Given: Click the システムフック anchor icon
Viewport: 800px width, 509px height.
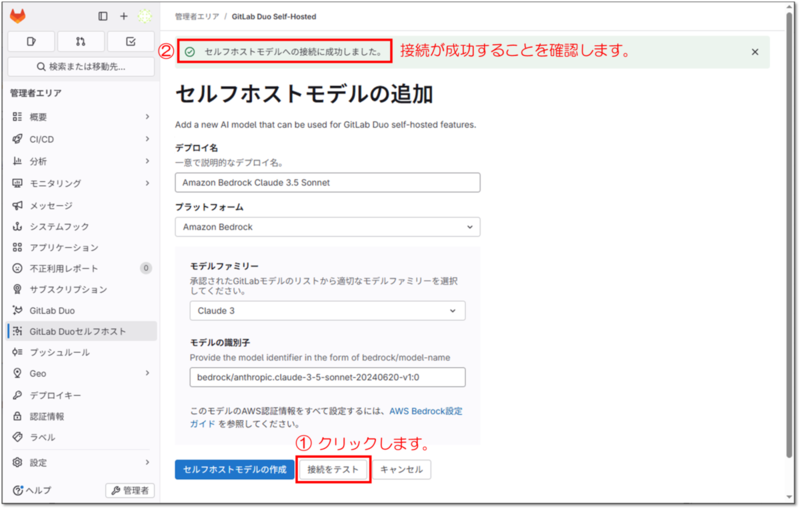Looking at the screenshot, I should click(17, 226).
